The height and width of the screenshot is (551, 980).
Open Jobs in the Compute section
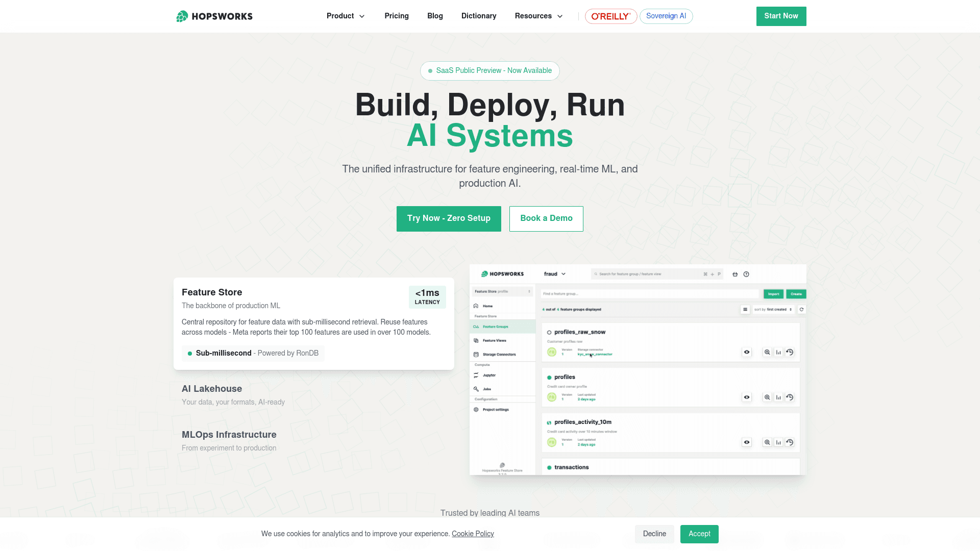click(x=486, y=389)
